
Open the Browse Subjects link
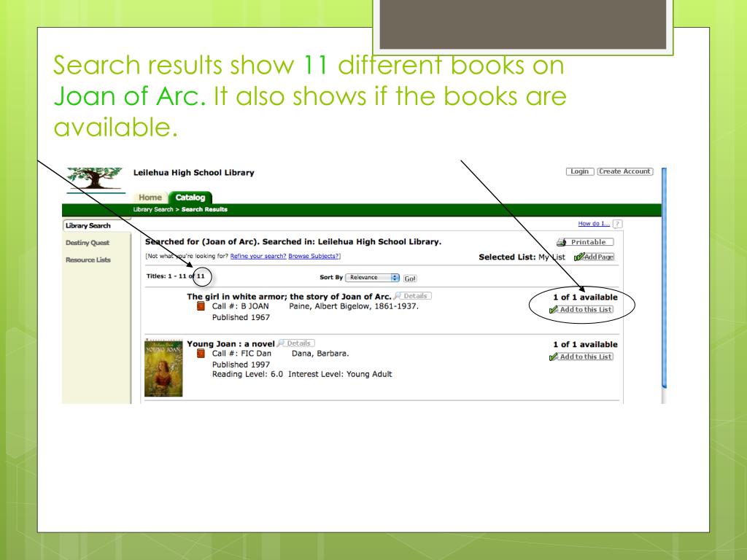coord(314,256)
